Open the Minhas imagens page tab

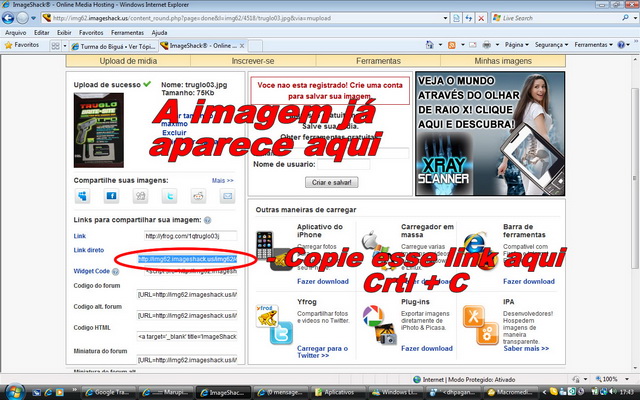503,61
